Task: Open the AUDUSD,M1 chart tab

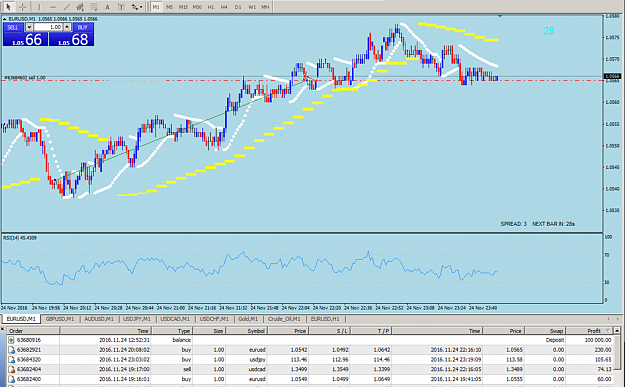Action: 99,319
